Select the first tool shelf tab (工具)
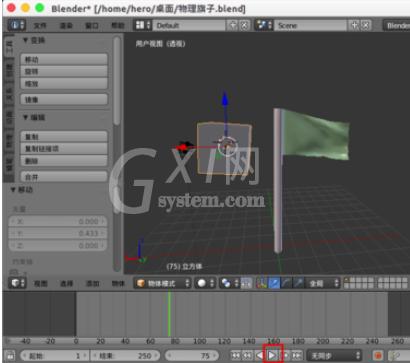 [x=9, y=46]
